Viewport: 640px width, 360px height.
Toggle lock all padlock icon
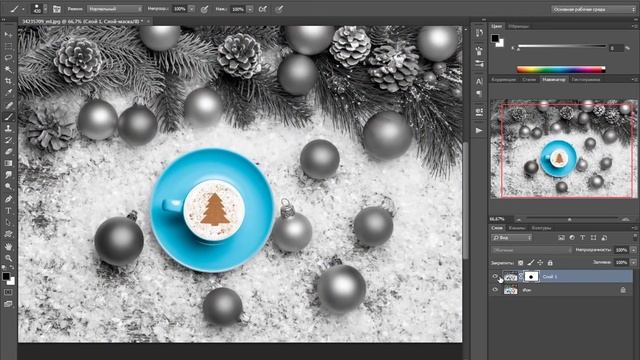(x=550, y=263)
